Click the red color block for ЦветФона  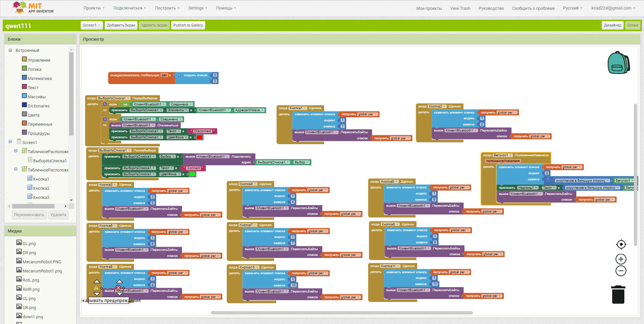[200, 137]
